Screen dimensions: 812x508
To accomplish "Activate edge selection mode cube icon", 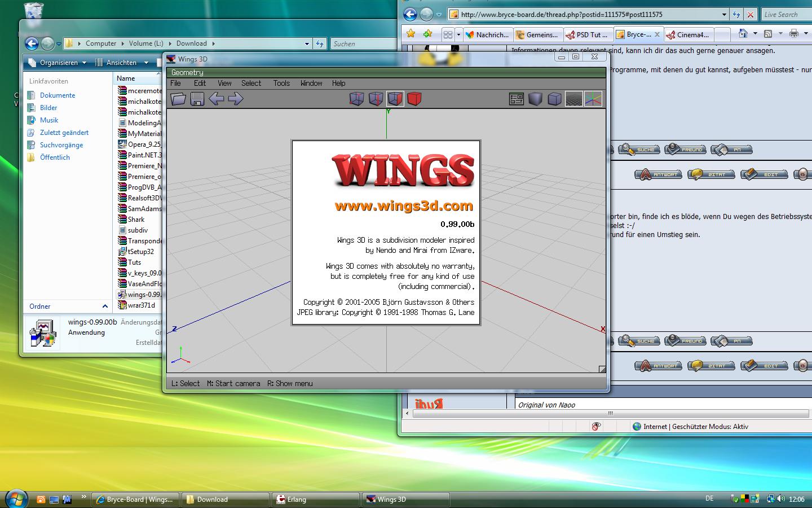I will pyautogui.click(x=376, y=99).
